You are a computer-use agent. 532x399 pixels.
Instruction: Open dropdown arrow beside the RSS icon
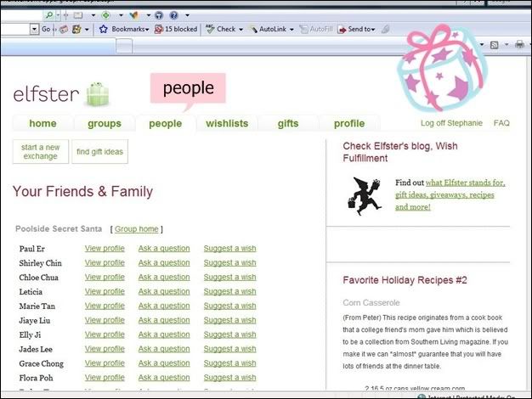(507, 44)
